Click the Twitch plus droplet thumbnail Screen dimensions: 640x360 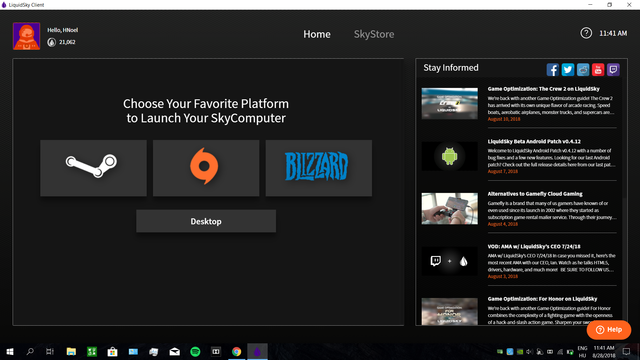[x=449, y=261]
